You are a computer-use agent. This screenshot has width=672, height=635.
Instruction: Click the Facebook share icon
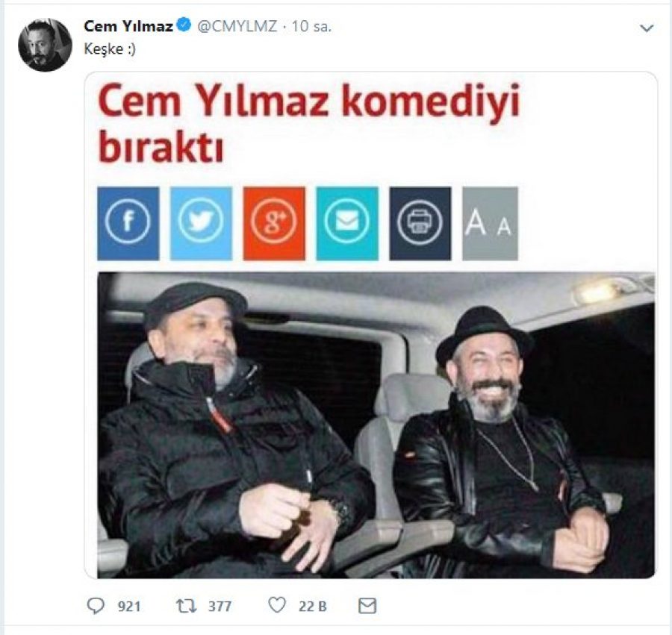[128, 223]
